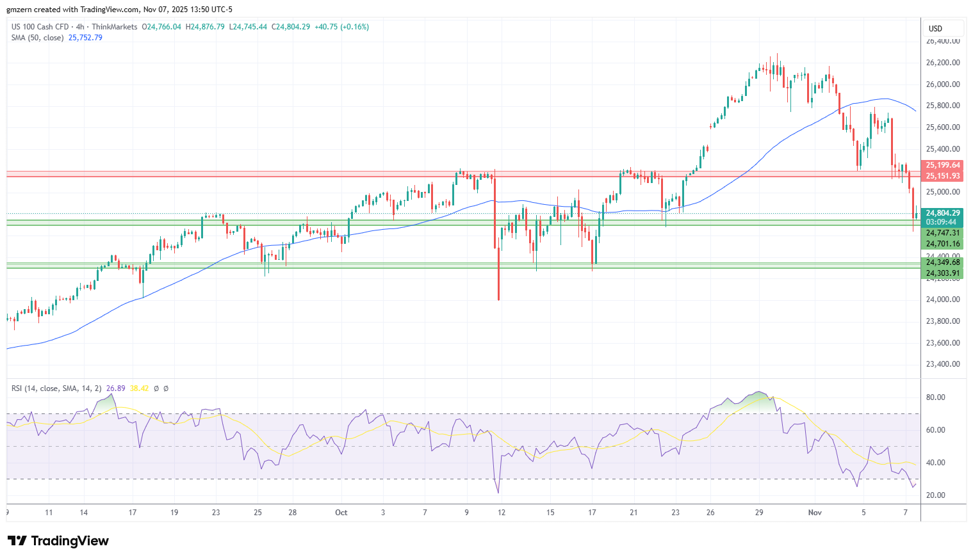Click the green 24,747.31 price label
The width and height of the screenshot is (973, 560).
click(942, 233)
